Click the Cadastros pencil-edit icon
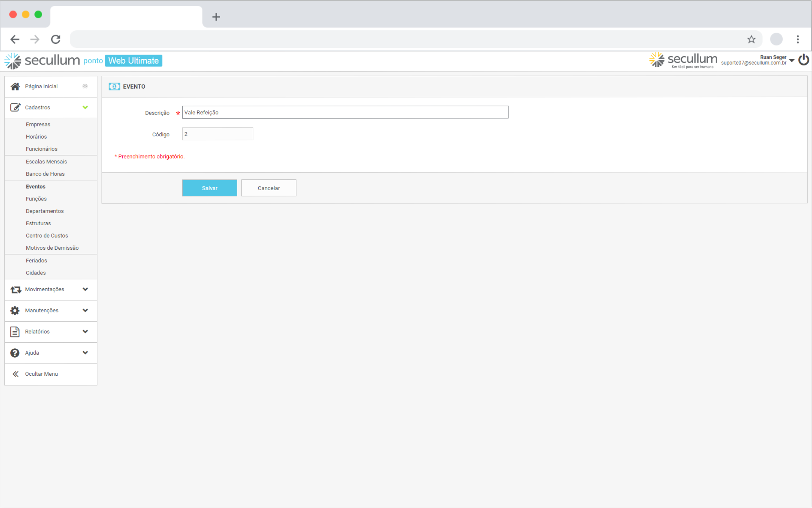Image resolution: width=812 pixels, height=508 pixels. (15, 107)
